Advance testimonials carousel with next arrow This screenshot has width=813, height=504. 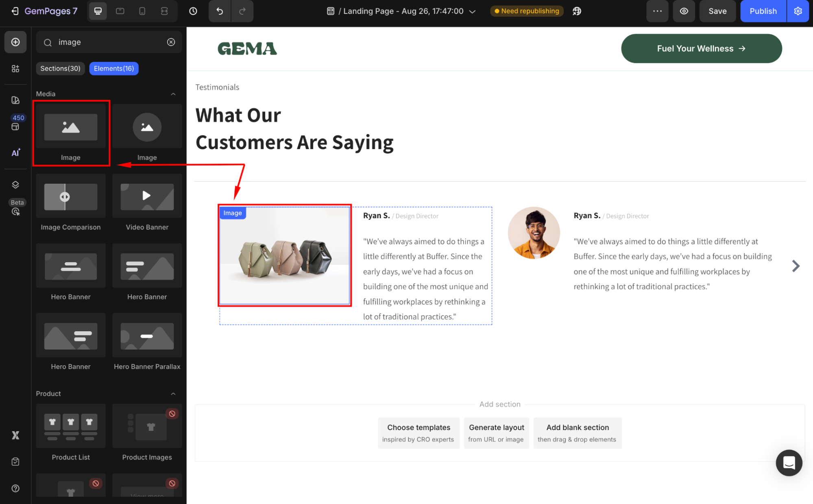coord(796,266)
